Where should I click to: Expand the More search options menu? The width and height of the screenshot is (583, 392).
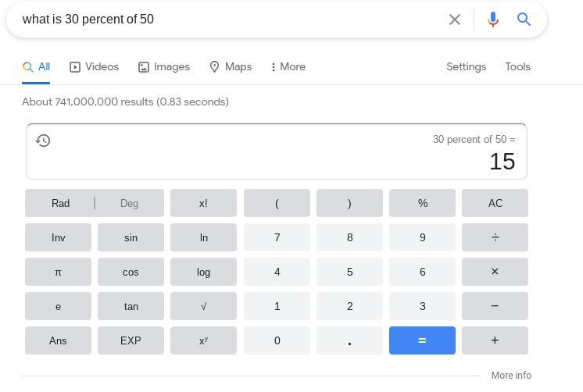point(288,67)
